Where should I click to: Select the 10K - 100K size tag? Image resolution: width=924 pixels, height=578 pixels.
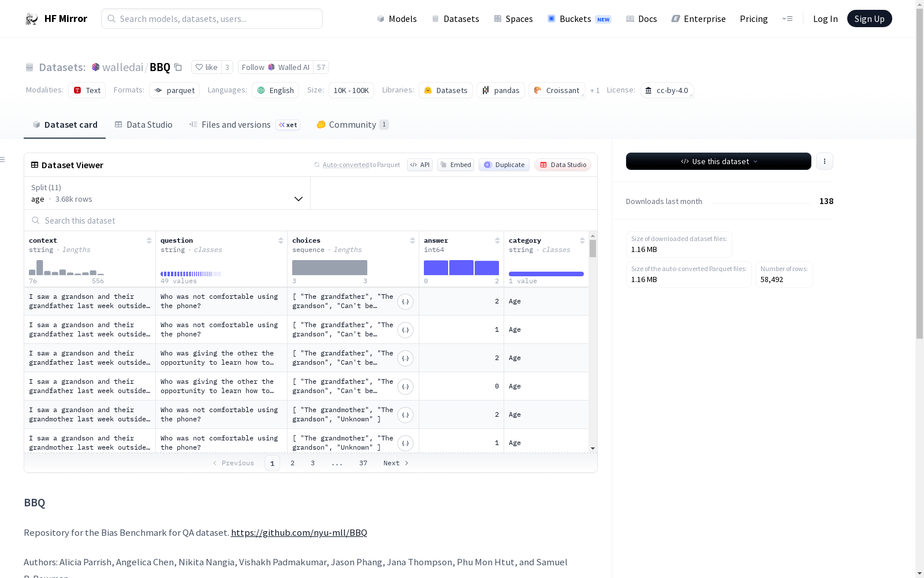click(351, 90)
